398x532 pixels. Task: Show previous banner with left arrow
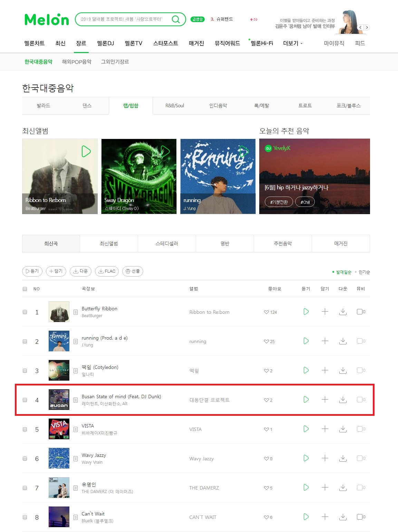point(360,27)
